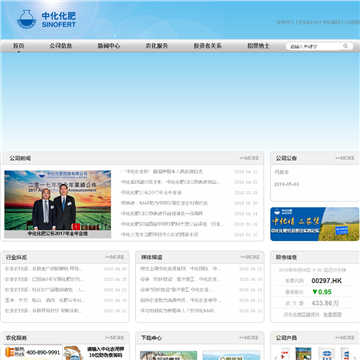Open the 投资者关系 menu item
Image resolution: width=360 pixels, height=360 pixels.
207,46
